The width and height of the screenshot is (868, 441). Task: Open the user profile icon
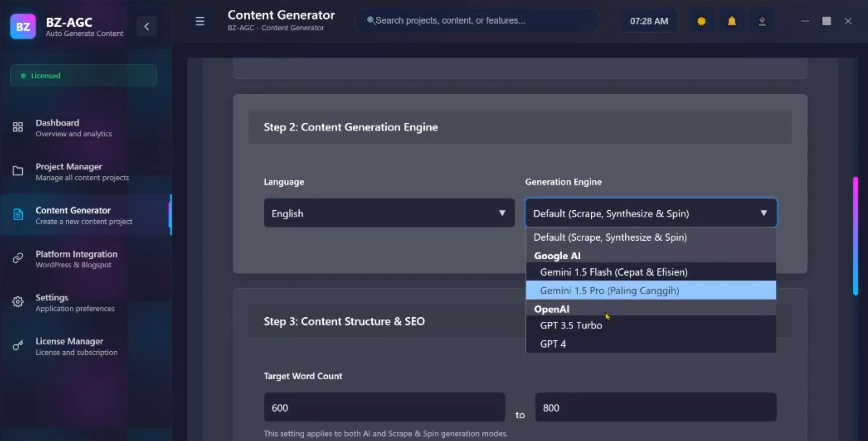(762, 21)
